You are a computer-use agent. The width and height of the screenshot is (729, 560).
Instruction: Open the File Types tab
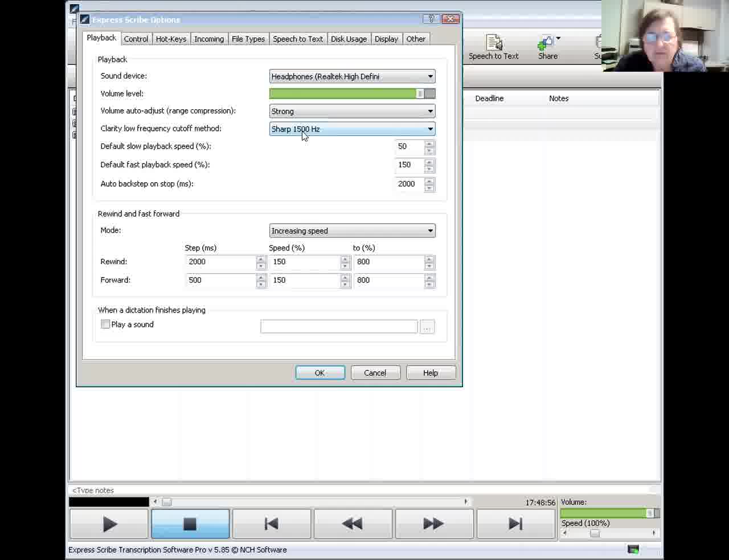point(248,39)
